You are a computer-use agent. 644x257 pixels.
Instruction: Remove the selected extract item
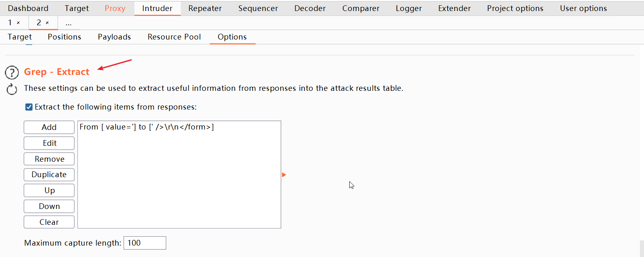[x=49, y=159]
